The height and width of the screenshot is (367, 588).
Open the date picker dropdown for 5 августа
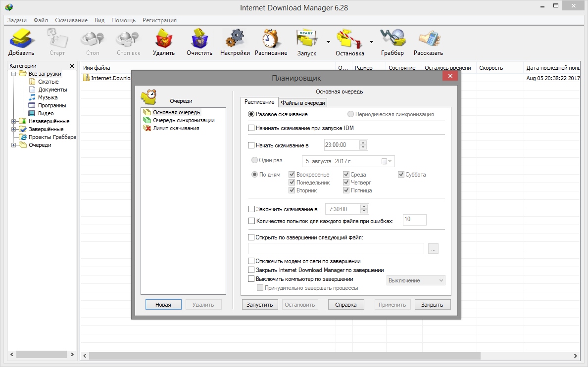387,161
